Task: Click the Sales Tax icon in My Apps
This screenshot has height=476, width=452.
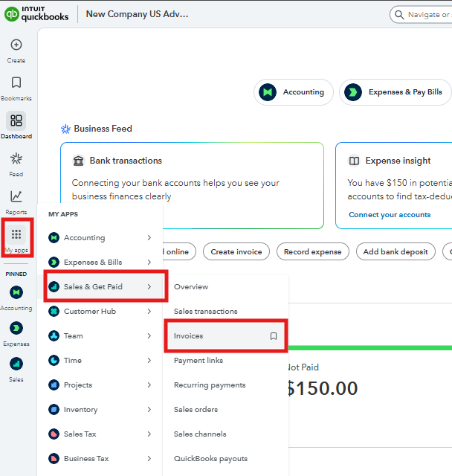Action: click(x=54, y=434)
